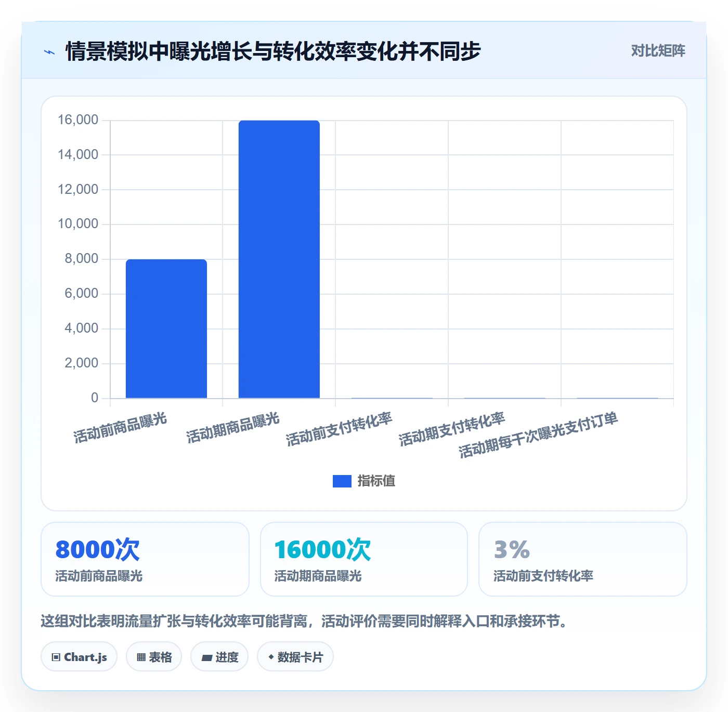Viewport: 728px width, 712px height.
Task: Click the 活动期支付转化率 axis label
Action: coord(452,429)
